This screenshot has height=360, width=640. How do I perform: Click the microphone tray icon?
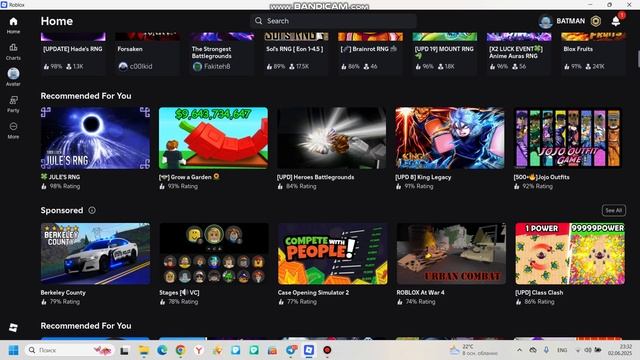pos(546,350)
